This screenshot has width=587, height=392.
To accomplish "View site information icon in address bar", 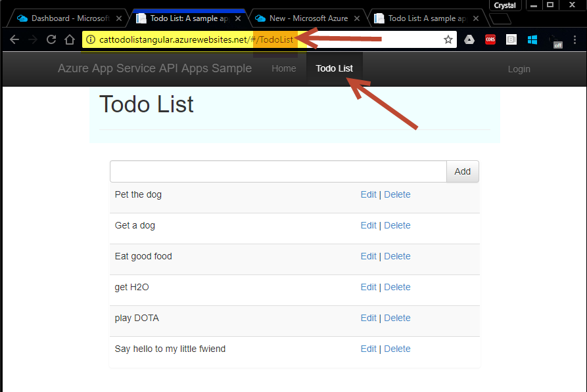I will pos(91,39).
